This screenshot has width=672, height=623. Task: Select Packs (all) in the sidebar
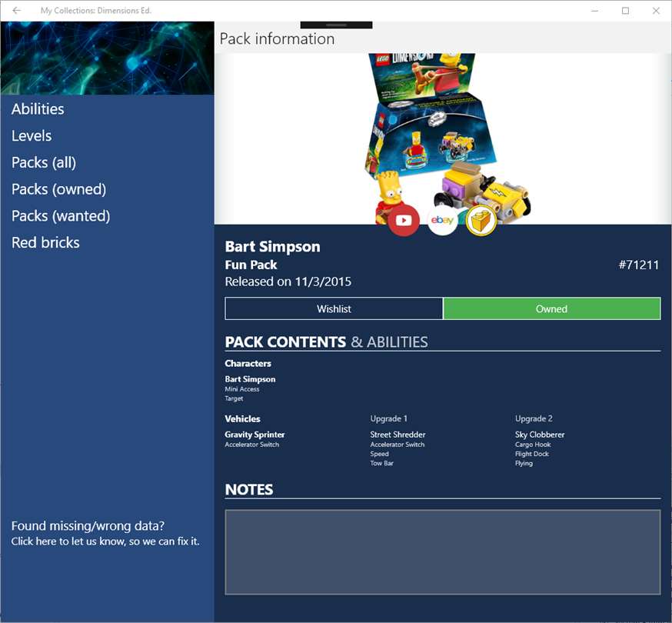[44, 162]
